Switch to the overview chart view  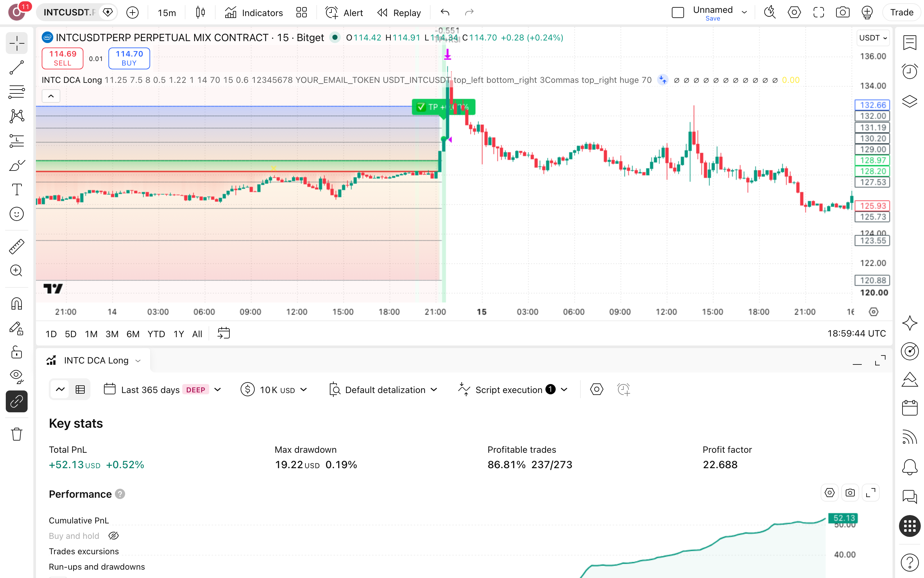(x=60, y=390)
